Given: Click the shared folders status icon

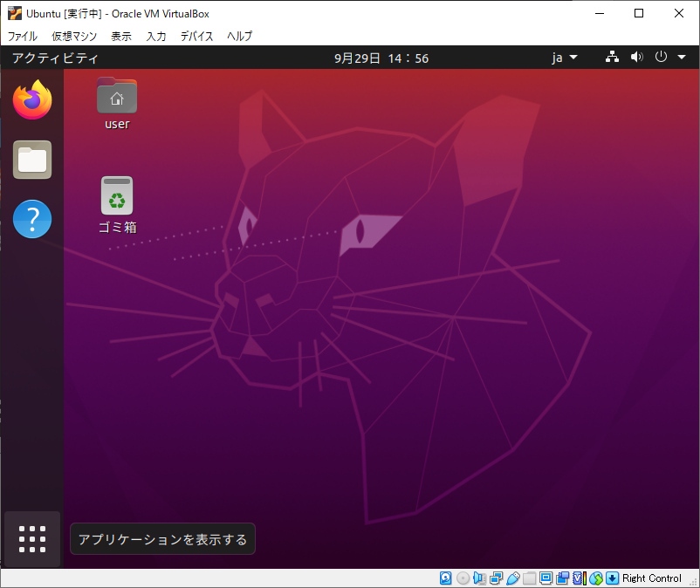Looking at the screenshot, I should (x=530, y=578).
